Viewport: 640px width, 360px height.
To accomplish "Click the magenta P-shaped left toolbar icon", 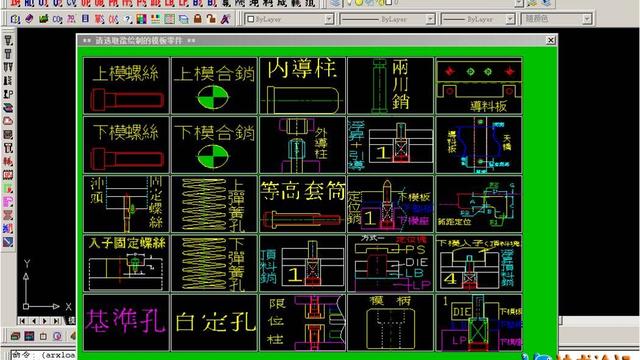I will pos(8,202).
